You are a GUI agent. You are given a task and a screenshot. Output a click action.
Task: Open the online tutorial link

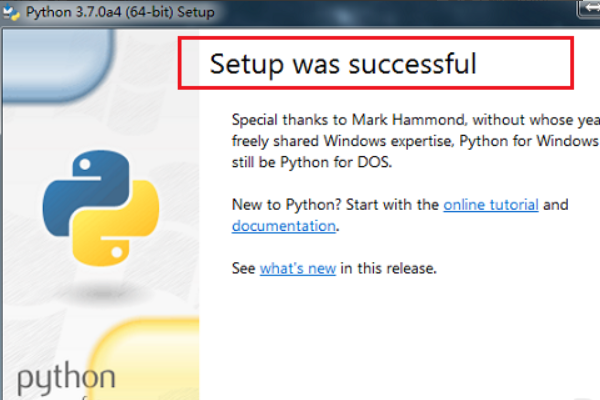491,204
